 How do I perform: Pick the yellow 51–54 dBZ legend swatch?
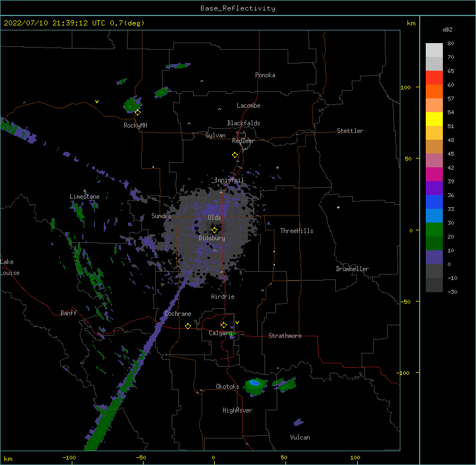pos(434,119)
